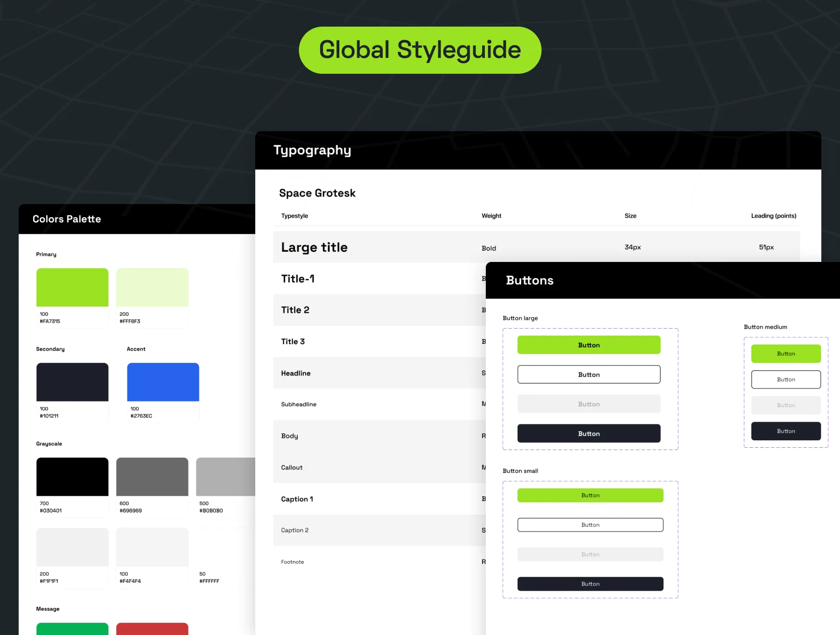Click the green large primary Button
Image resolution: width=840 pixels, height=635 pixels.
point(589,345)
